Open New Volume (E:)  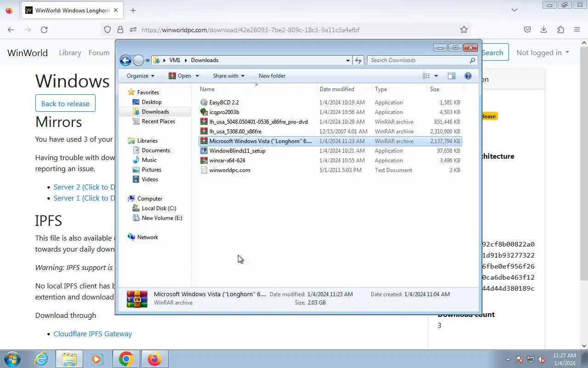click(162, 218)
